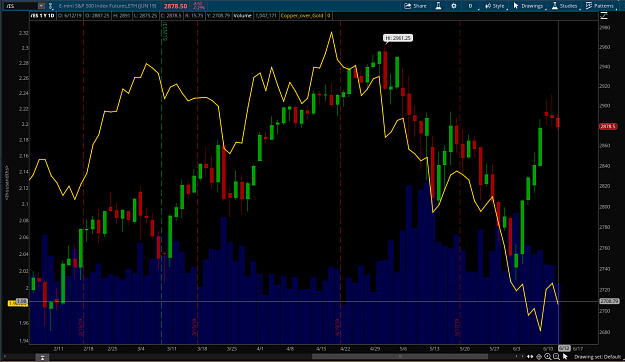625x362 pixels.
Task: Click the 5/13 date on the time axis
Action: coord(434,349)
